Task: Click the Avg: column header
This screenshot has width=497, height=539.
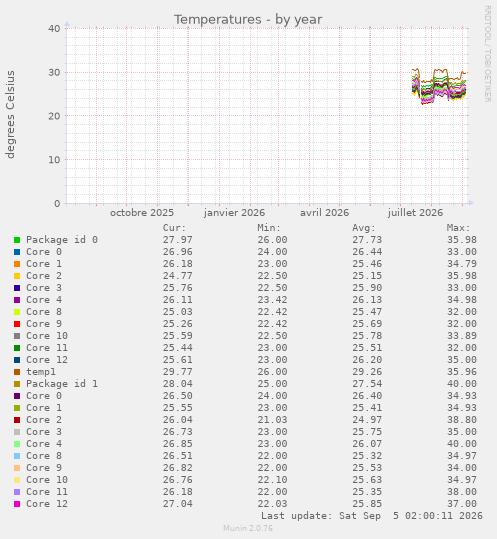Action: point(364,228)
